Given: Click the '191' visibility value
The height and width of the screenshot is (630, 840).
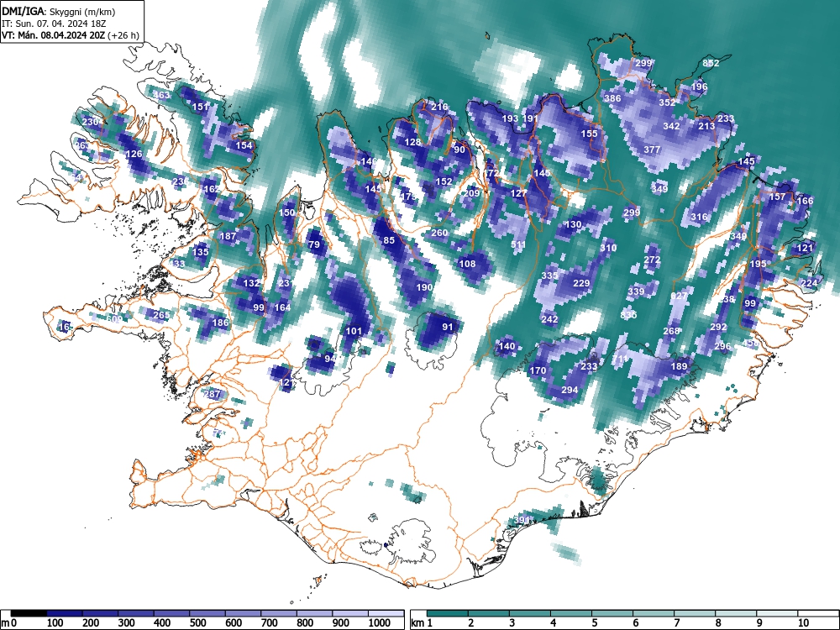Looking at the screenshot, I should tap(530, 118).
